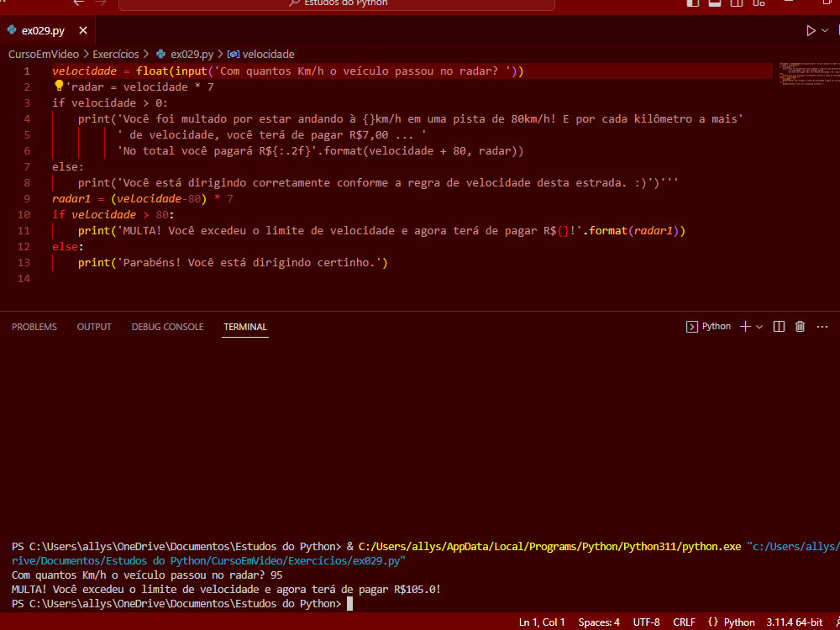Toggle the secondary side bar layout icon
This screenshot has height=630, width=840.
pyautogui.click(x=737, y=3)
